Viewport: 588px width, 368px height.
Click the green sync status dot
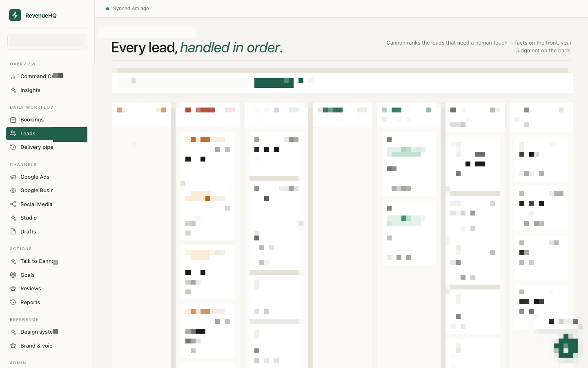click(x=107, y=9)
